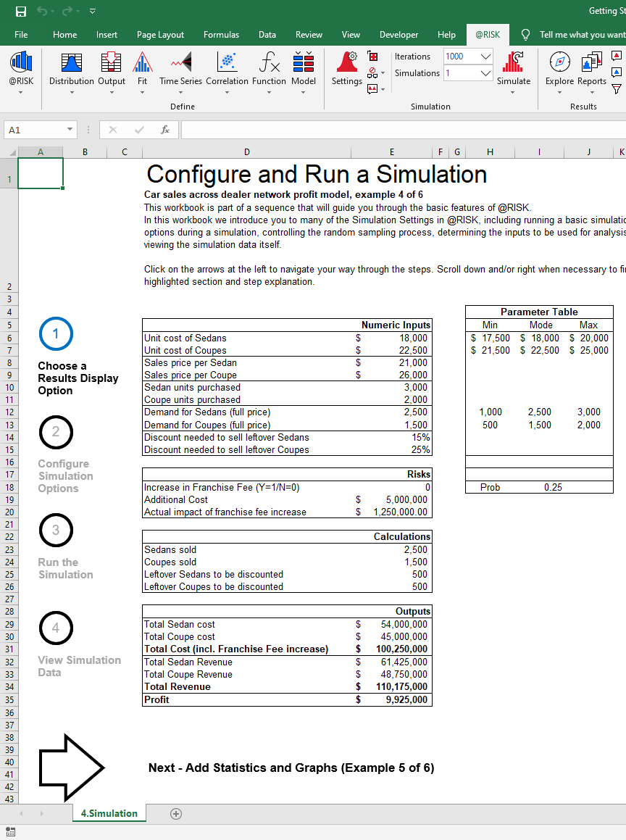Open the @RISK Function tool
Screen dimensions: 626x840
[269, 69]
